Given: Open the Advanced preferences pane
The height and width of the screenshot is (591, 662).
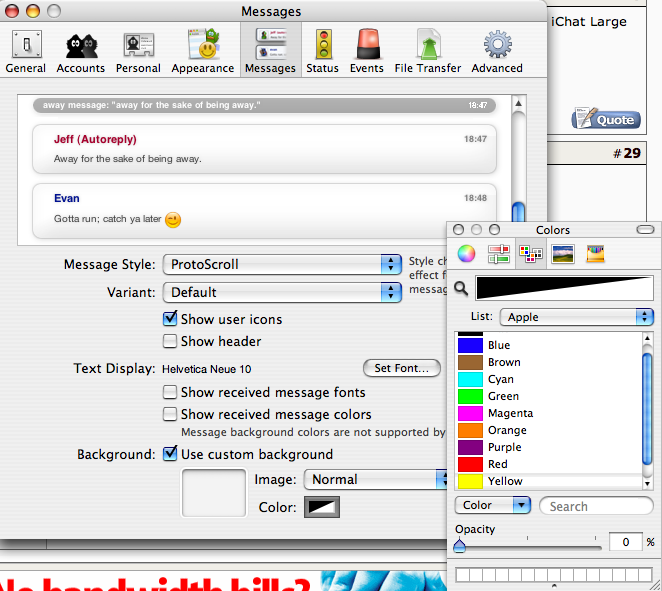Looking at the screenshot, I should coord(497,52).
